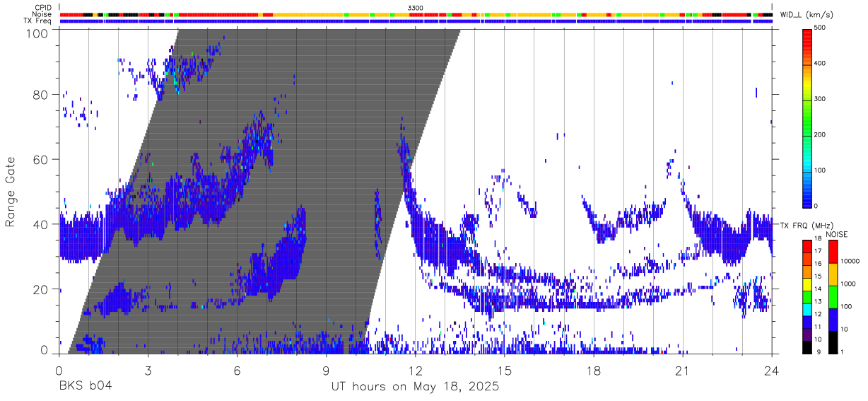The image size is (868, 401).
Task: Click the 18 tick on UT hours axis
Action: [593, 370]
